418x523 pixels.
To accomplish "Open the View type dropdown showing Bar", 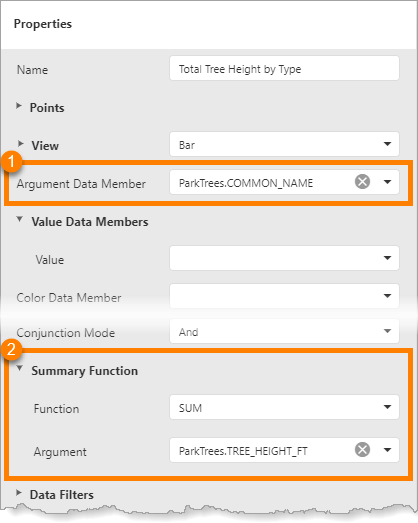I will pos(284,144).
